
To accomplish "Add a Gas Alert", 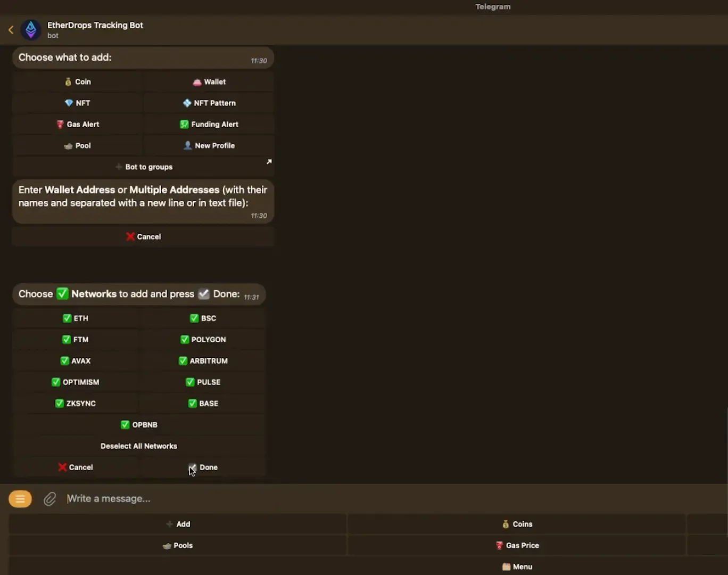I will (x=78, y=124).
